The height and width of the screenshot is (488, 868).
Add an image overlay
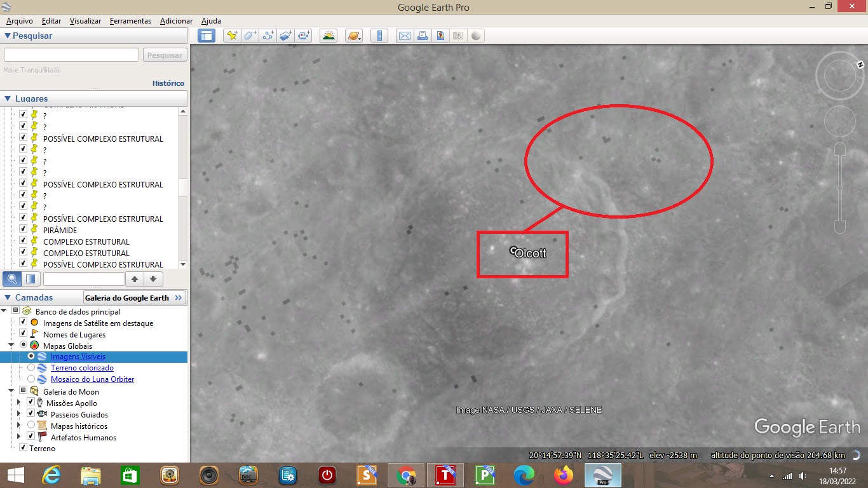(285, 36)
